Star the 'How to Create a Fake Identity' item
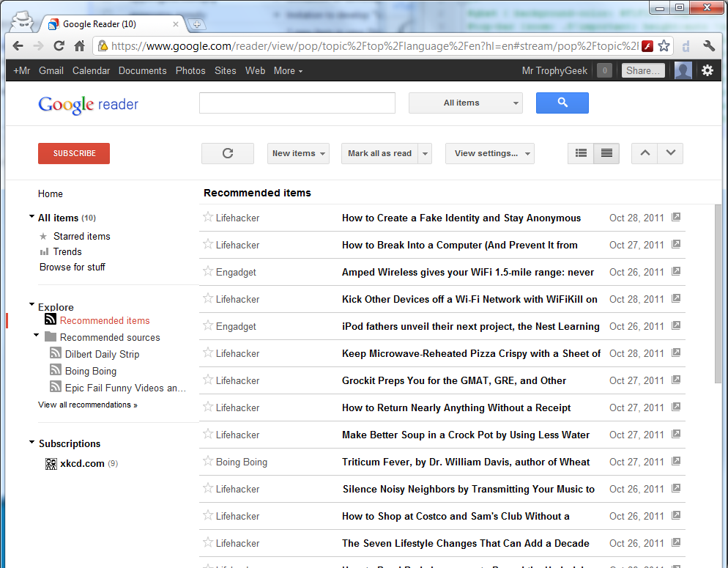Viewport: 728px width, 568px height. (x=208, y=217)
